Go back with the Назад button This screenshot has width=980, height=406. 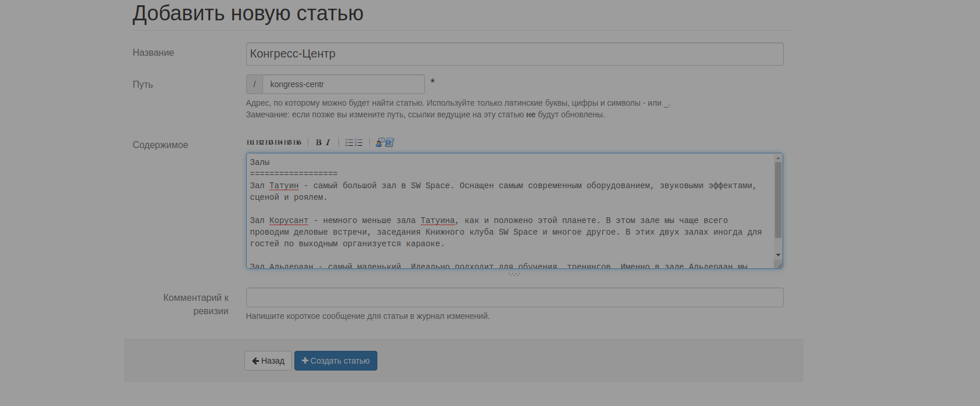coord(268,361)
